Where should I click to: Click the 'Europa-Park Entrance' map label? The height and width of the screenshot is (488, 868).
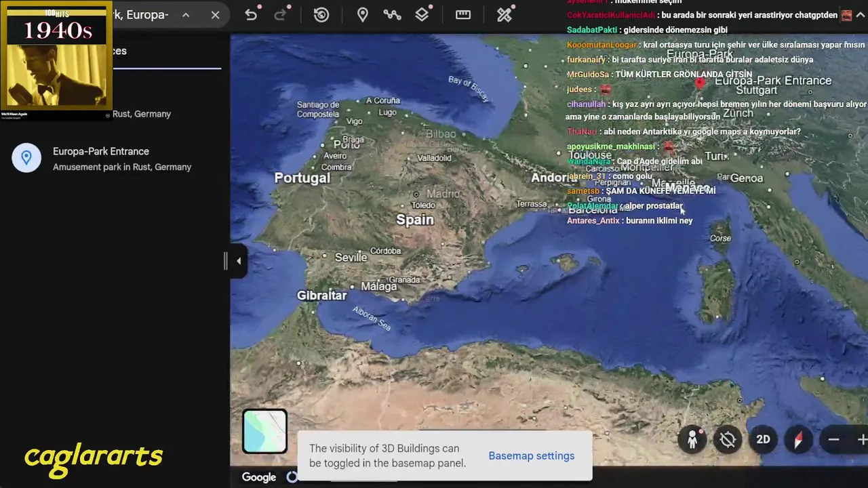(773, 80)
